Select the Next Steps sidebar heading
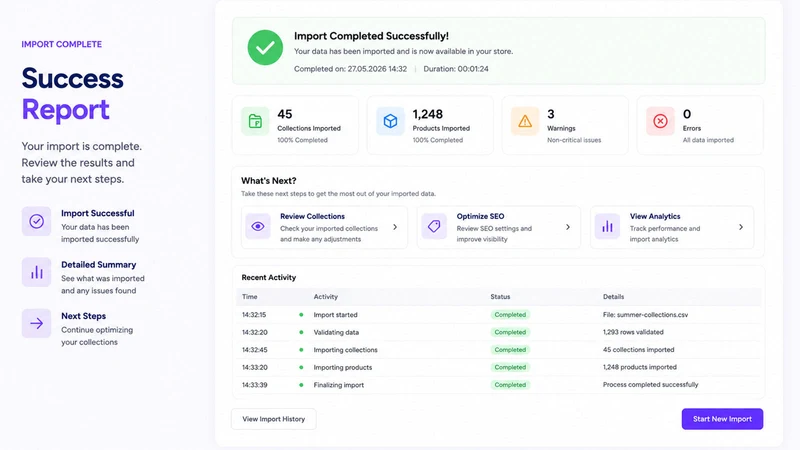Screen dimensions: 800x450 pos(84,316)
